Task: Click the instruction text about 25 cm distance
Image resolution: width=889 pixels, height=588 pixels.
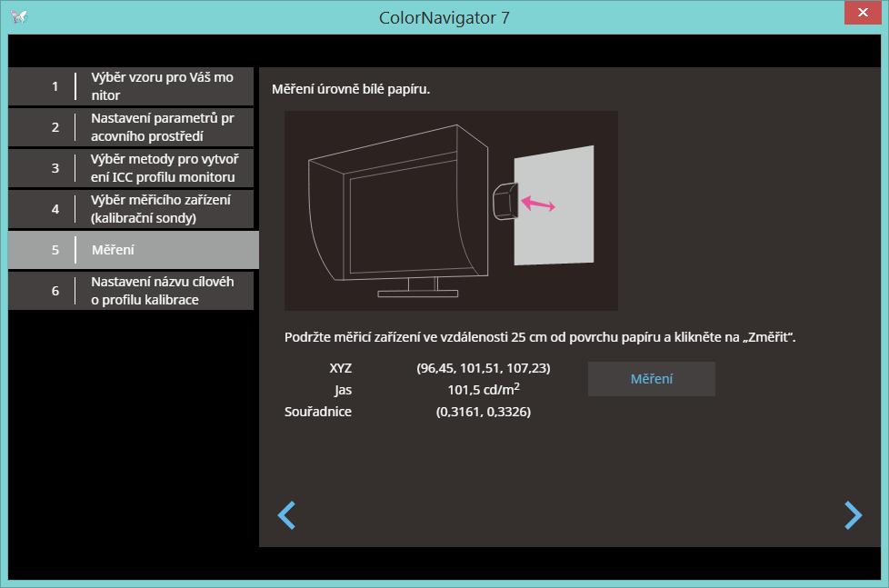Action: (x=540, y=337)
